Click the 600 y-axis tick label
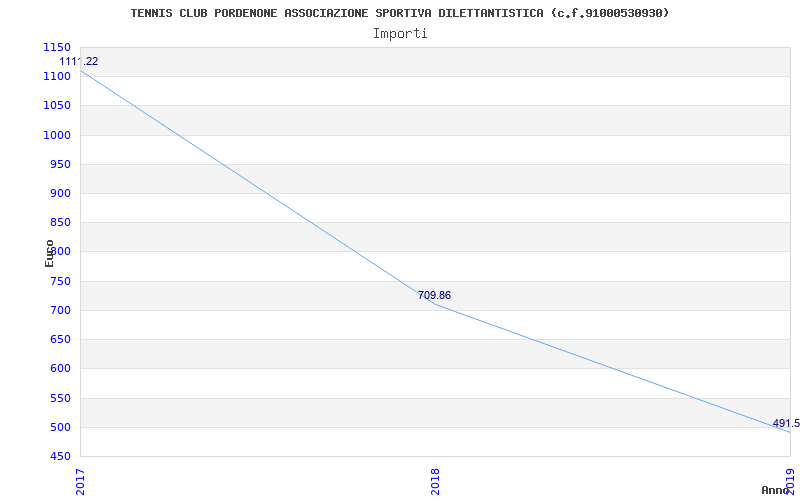 [x=60, y=368]
